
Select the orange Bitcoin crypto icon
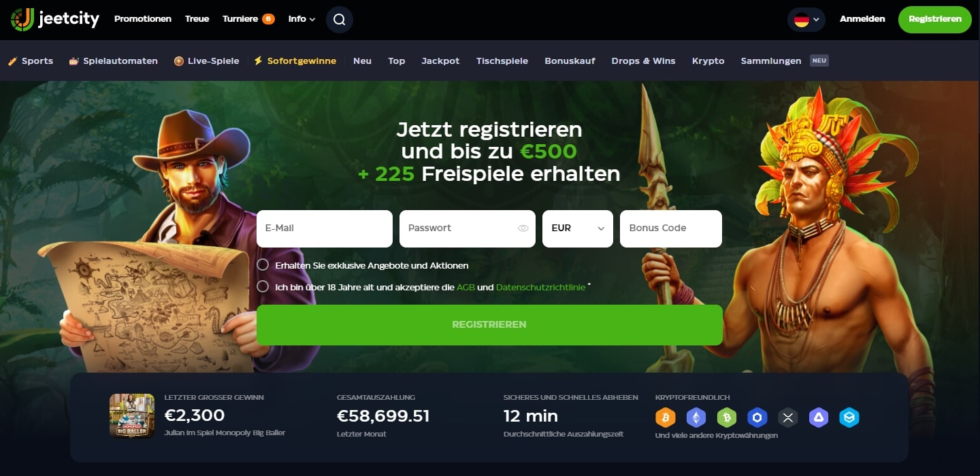pyautogui.click(x=666, y=418)
